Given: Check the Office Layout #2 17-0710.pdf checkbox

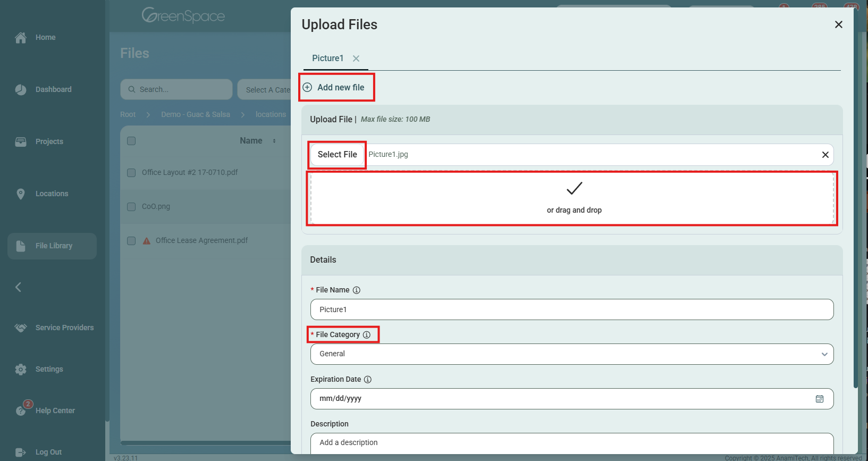Looking at the screenshot, I should tap(131, 173).
